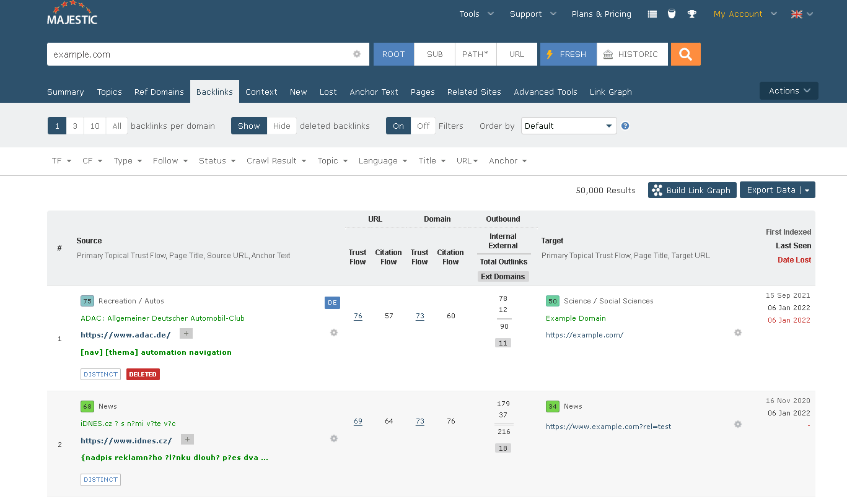Open settings gear for idnes.cz source
The image size is (847, 504).
(334, 438)
